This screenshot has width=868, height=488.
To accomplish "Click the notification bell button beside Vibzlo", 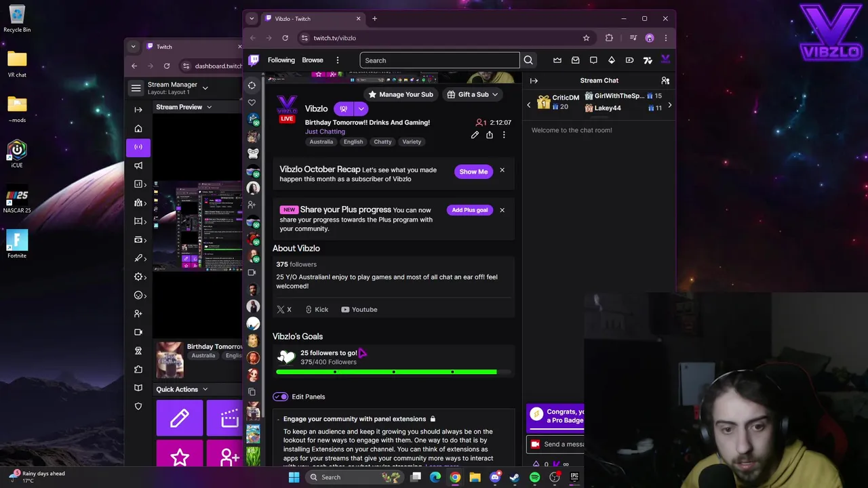I will pyautogui.click(x=344, y=108).
